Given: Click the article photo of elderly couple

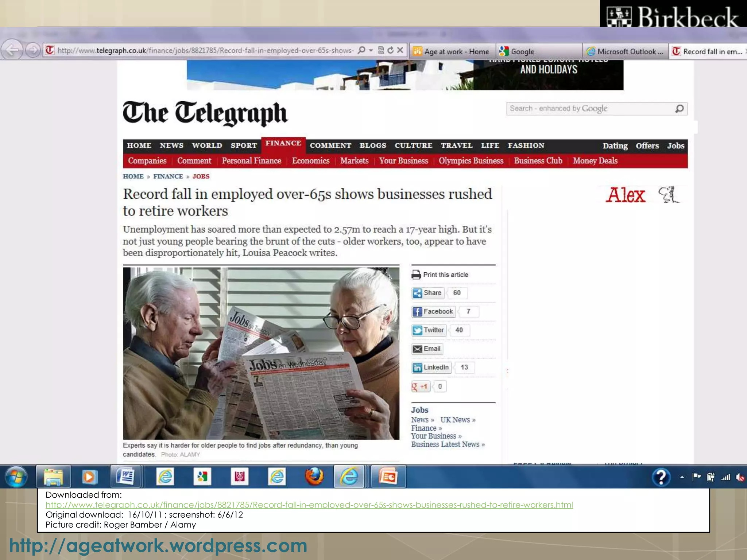Looking at the screenshot, I should [261, 353].
